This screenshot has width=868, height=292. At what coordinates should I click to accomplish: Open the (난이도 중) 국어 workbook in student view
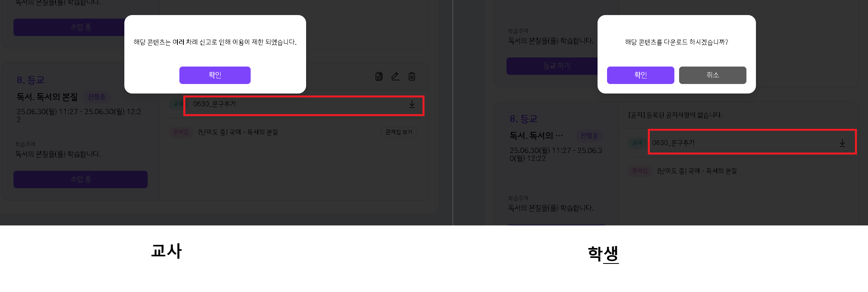pos(697,171)
